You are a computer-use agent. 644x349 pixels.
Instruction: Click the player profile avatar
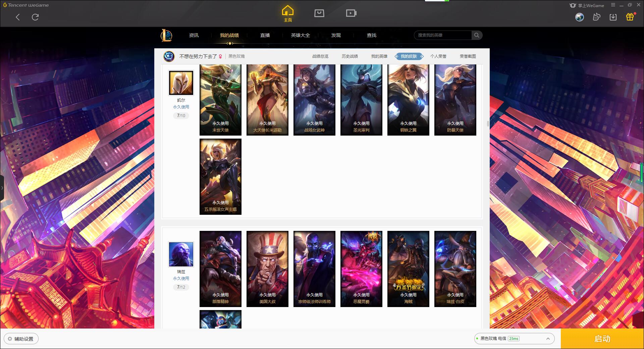(169, 56)
